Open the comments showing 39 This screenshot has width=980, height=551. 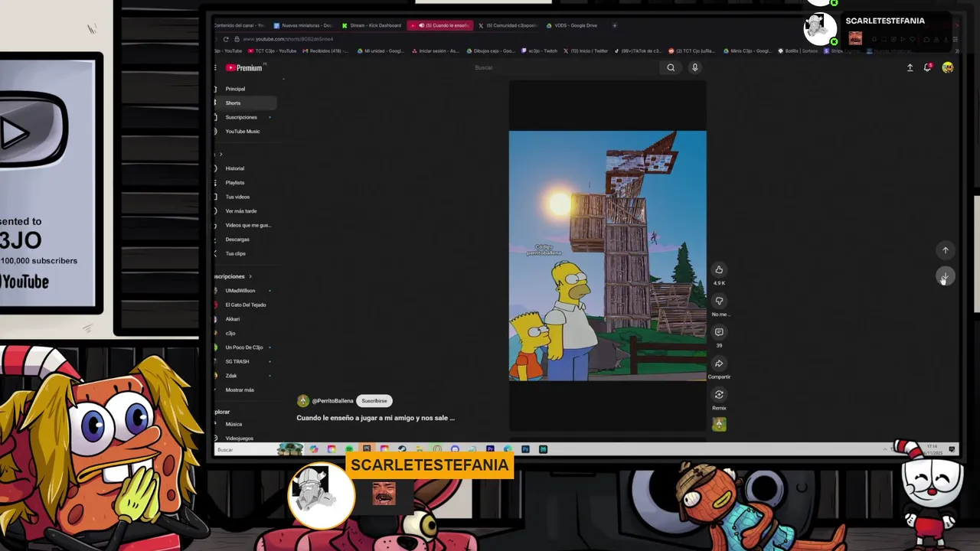tap(719, 332)
